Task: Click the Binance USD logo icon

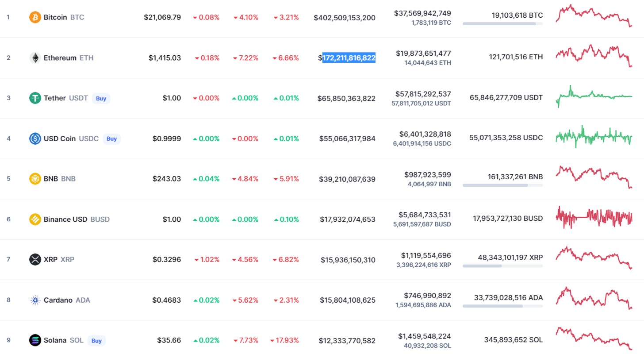Action: click(35, 219)
